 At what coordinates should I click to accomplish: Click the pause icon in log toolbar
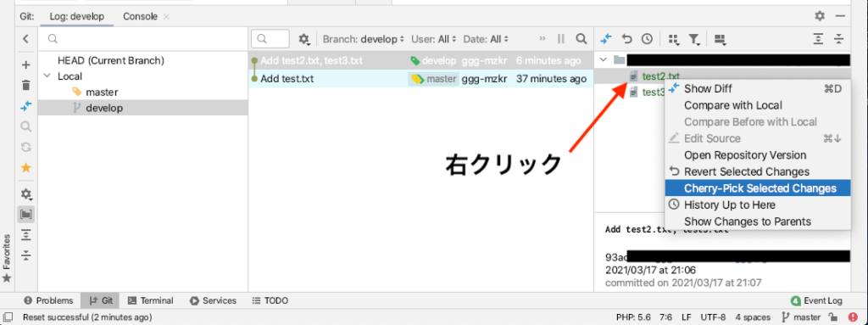561,39
